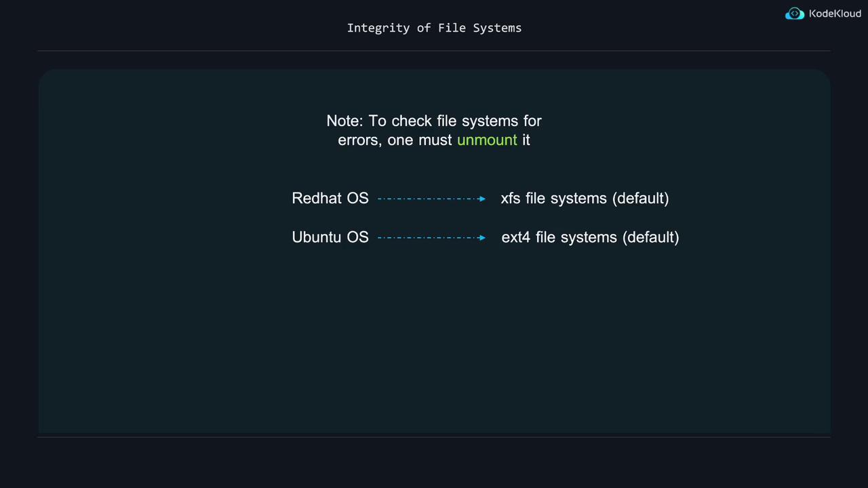
Task: Click the Ubuntu OS dashed arrow
Action: tap(431, 237)
